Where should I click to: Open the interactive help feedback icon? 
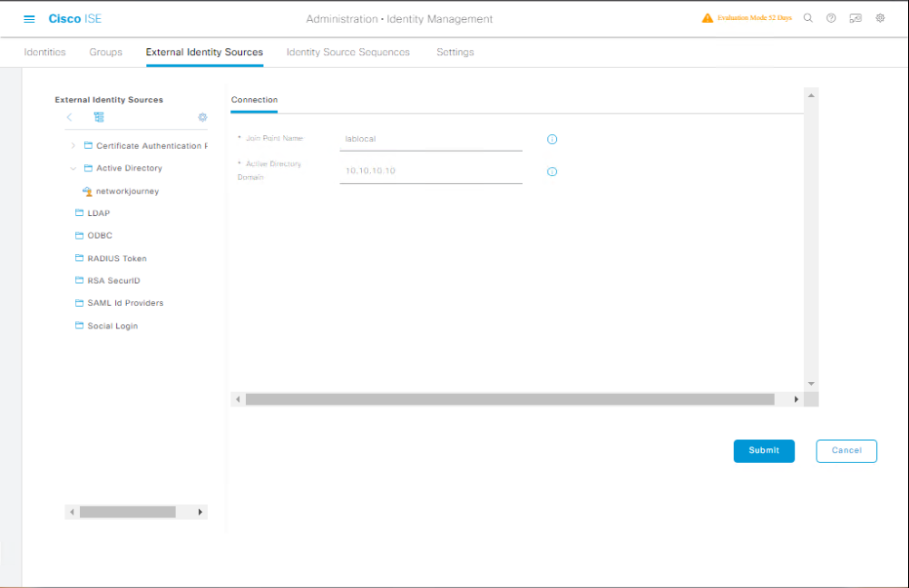pos(855,18)
